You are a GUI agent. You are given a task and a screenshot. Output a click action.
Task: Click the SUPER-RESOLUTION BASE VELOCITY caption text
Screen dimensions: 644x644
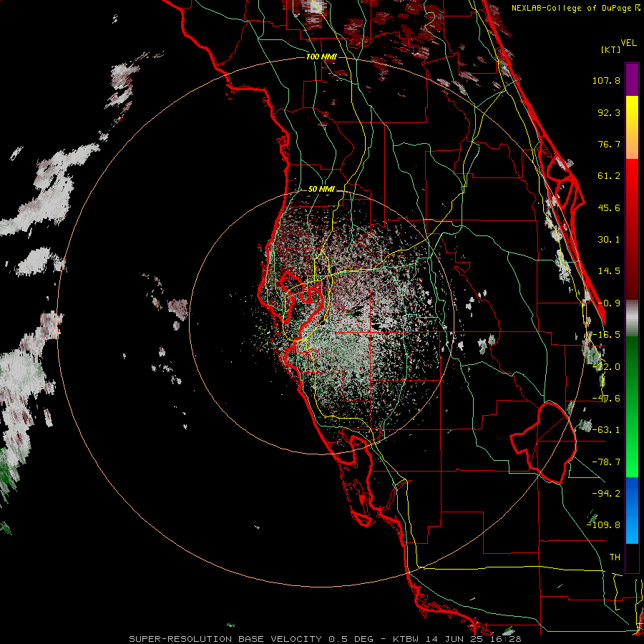[x=225, y=639]
